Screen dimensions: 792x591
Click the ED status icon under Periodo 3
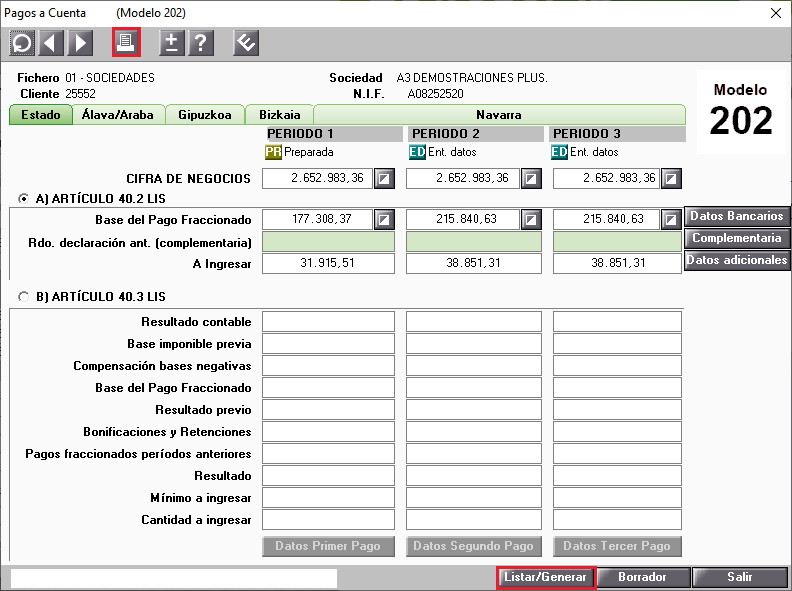pyautogui.click(x=560, y=152)
